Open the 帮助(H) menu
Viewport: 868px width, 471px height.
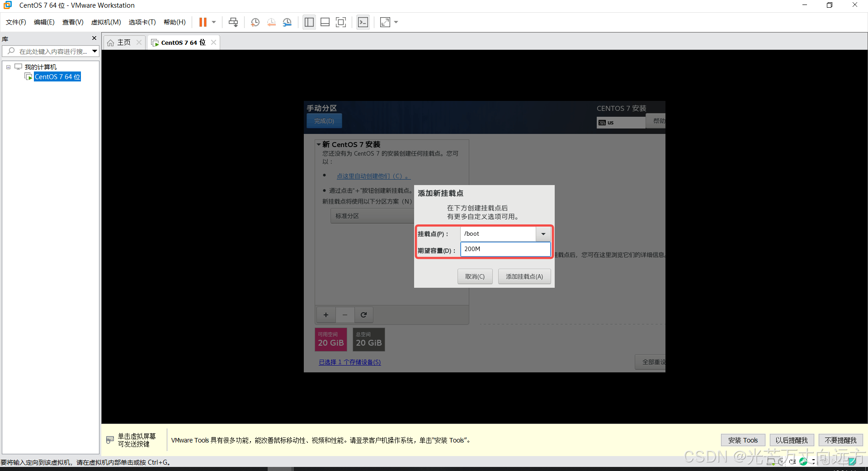175,22
